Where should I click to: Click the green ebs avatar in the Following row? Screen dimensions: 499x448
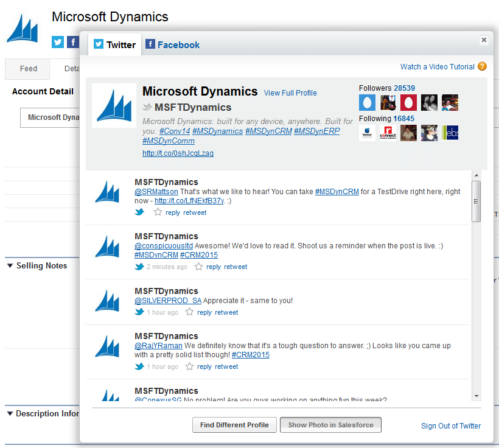click(450, 132)
